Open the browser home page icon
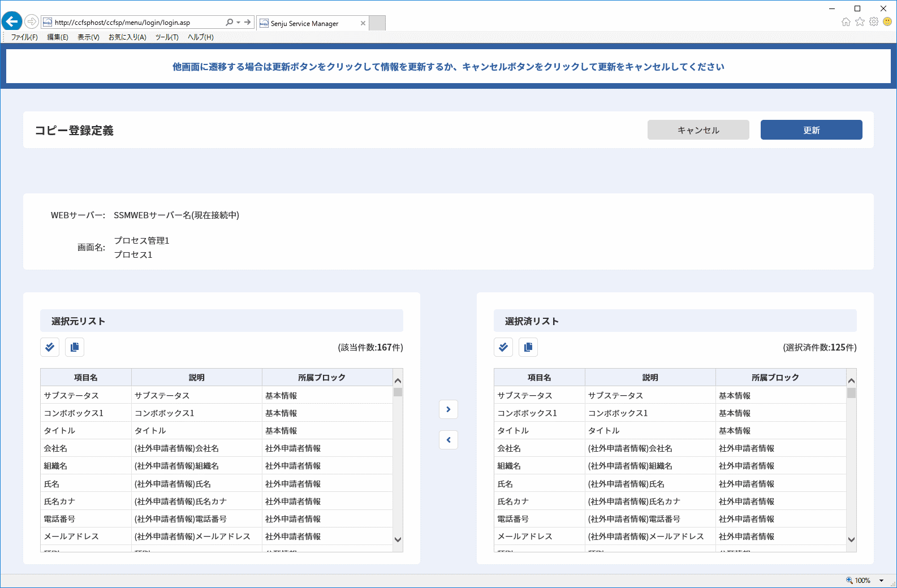The image size is (897, 588). (x=846, y=22)
